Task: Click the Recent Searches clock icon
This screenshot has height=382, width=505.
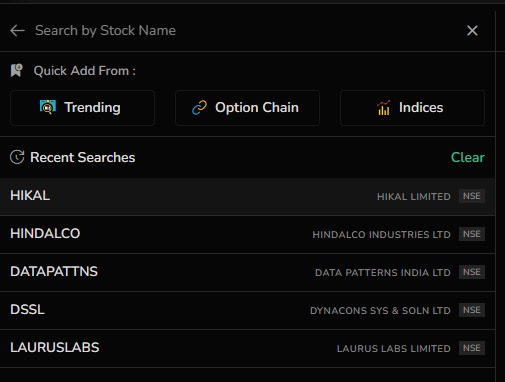Action: point(17,157)
